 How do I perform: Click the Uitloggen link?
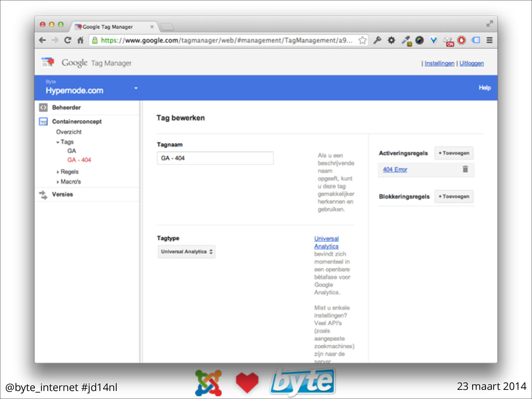pyautogui.click(x=471, y=63)
